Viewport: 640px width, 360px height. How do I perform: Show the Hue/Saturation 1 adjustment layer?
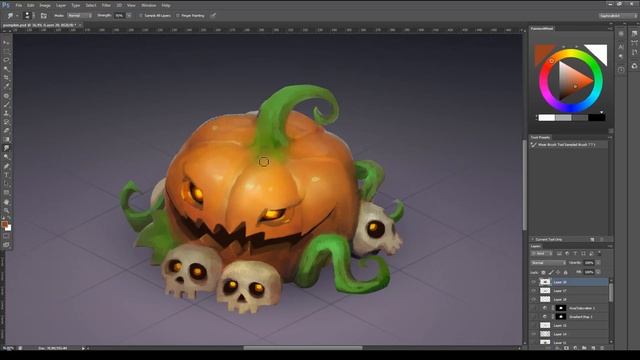click(x=533, y=308)
